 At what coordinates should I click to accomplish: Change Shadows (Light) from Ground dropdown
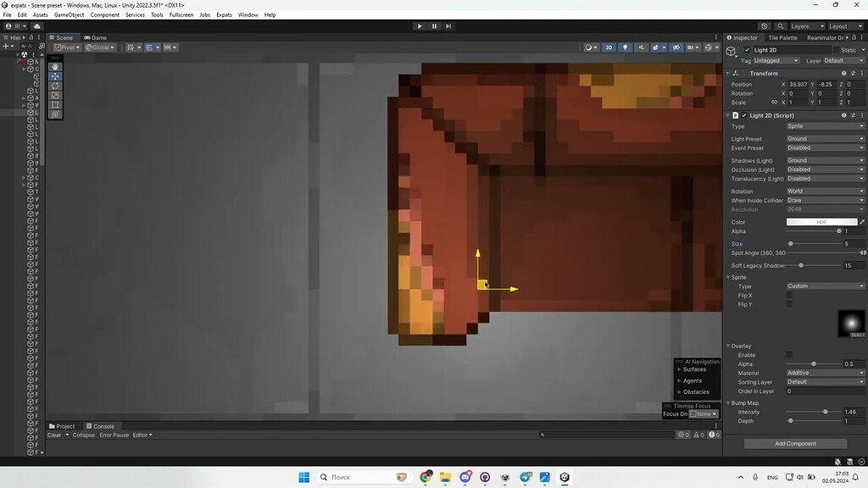[825, 160]
